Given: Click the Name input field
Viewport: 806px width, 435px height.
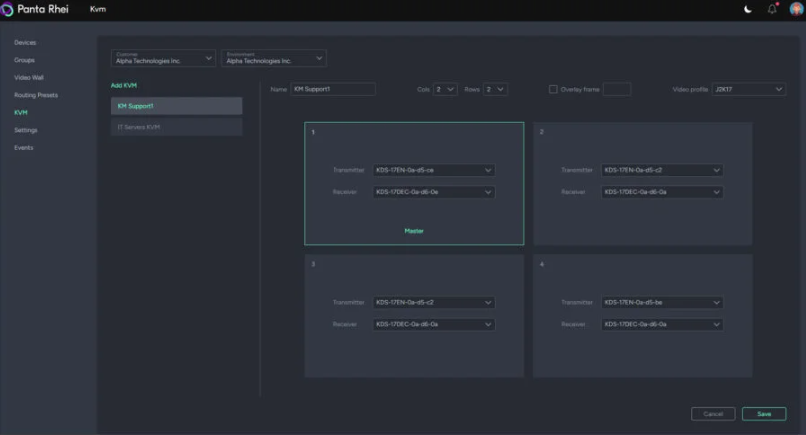Looking at the screenshot, I should (x=332, y=89).
